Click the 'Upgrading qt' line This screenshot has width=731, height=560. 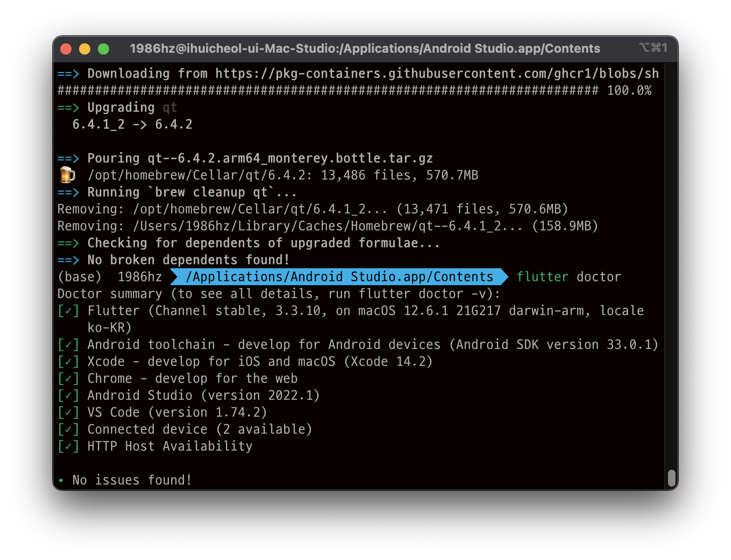[x=117, y=108]
